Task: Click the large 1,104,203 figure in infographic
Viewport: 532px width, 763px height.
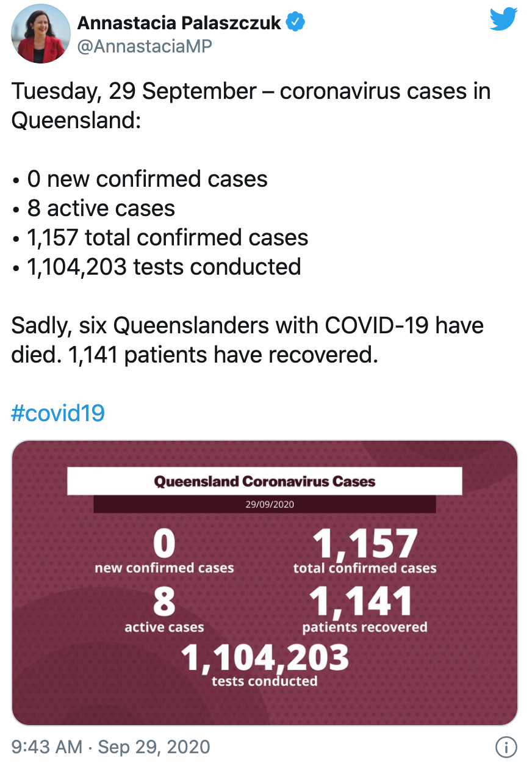Action: click(x=265, y=657)
